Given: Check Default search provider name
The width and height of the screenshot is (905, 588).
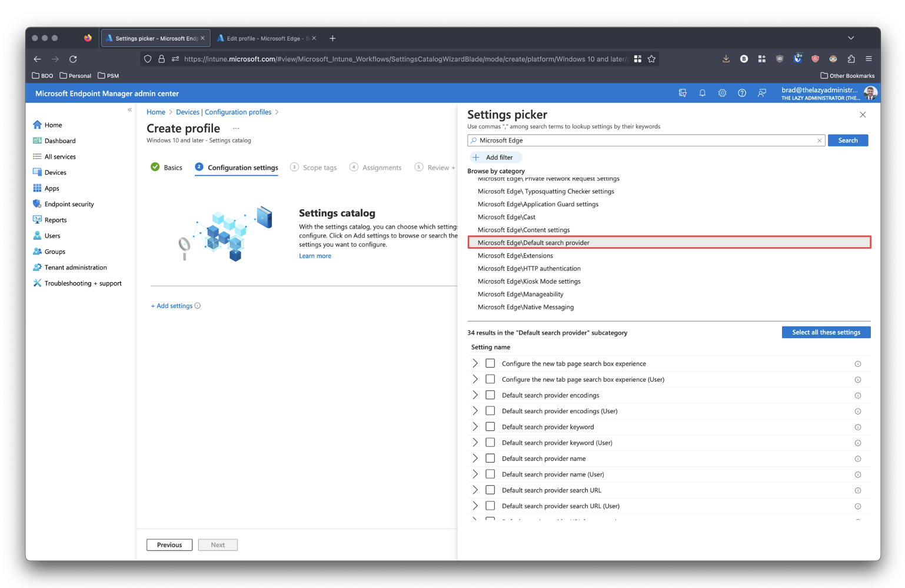Looking at the screenshot, I should [x=490, y=459].
